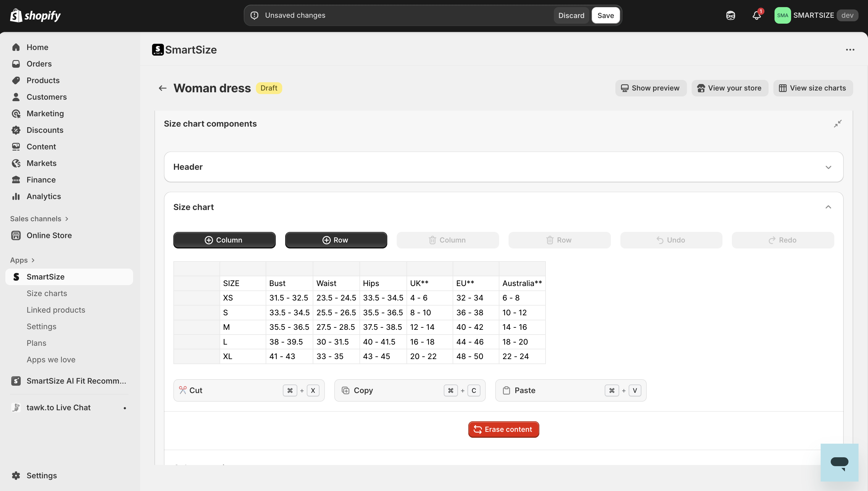This screenshot has height=491, width=868.
Task: Open the tawk.to chat bubble widget
Action: [839, 462]
